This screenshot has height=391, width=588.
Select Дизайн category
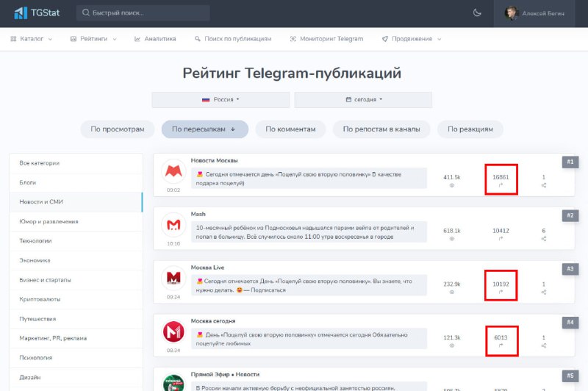(76, 378)
